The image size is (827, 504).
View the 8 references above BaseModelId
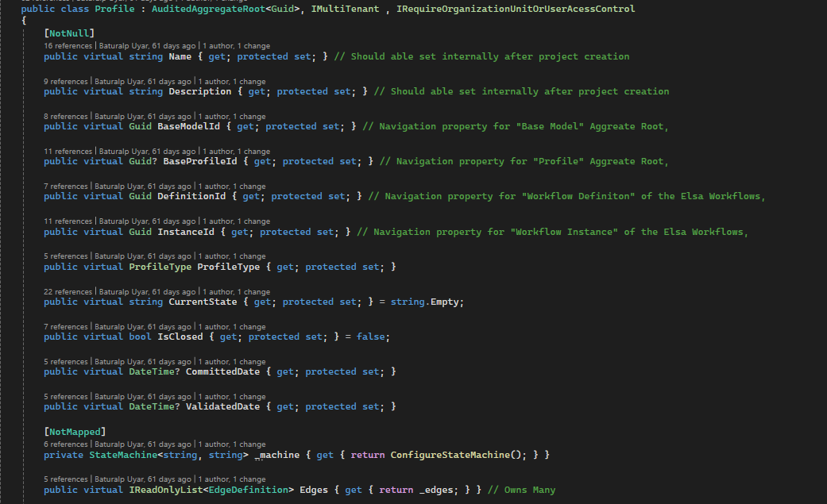tap(66, 116)
